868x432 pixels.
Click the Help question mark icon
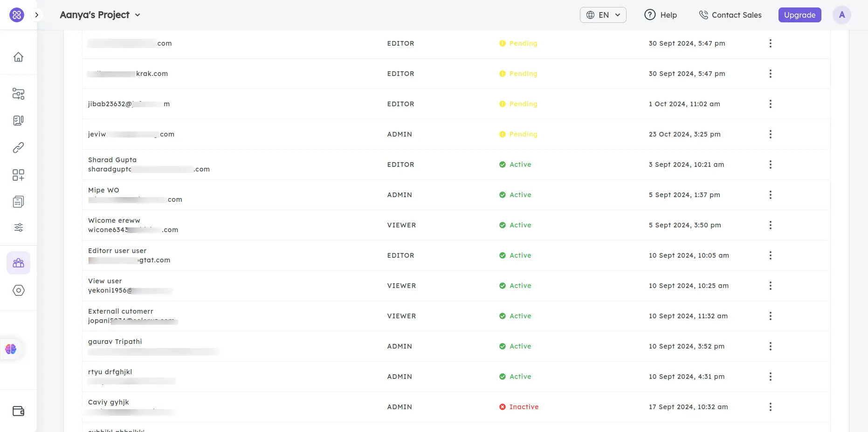point(649,14)
